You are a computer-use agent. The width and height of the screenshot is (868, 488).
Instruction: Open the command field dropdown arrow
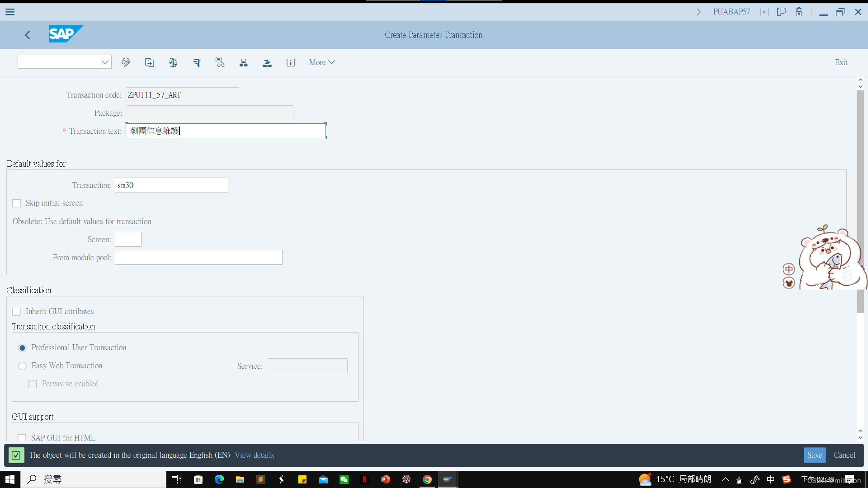(x=104, y=61)
